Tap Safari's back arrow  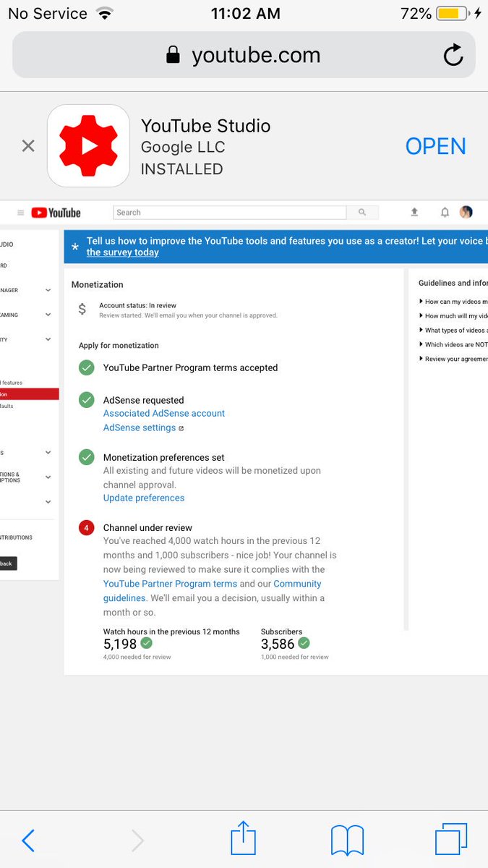point(28,841)
